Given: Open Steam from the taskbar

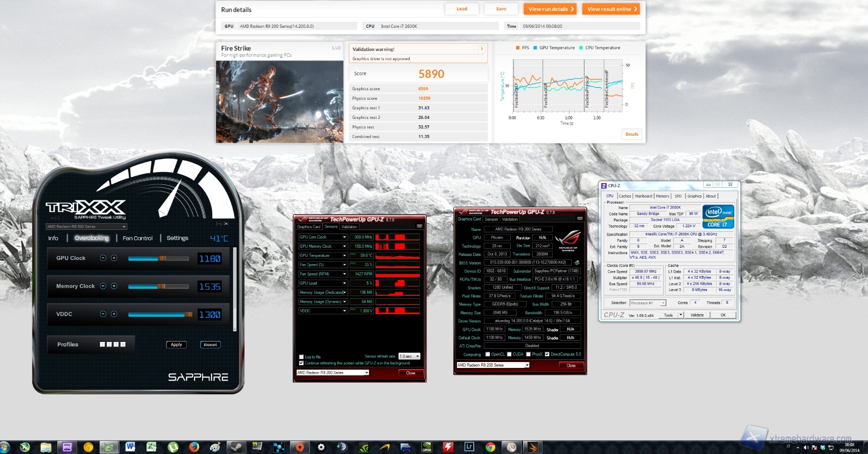Looking at the screenshot, I should 236,447.
